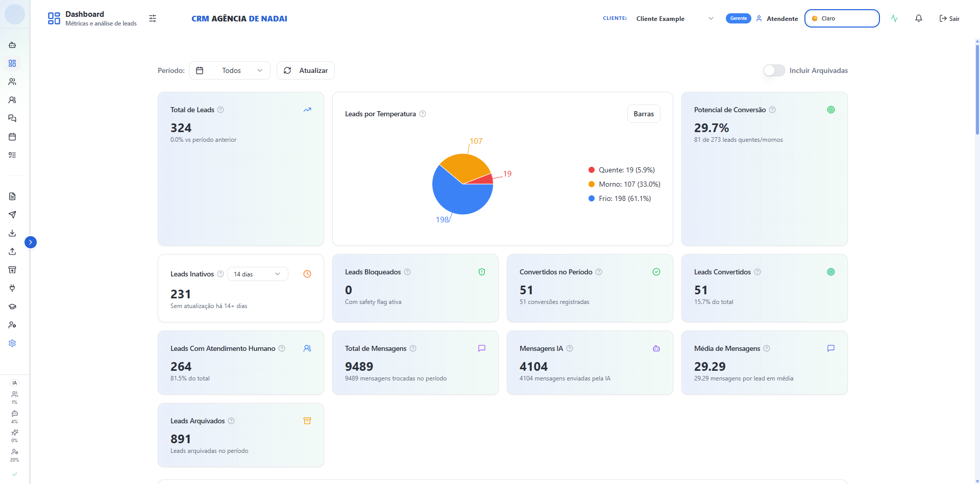
Task: Open the graduation cap sidebar icon
Action: pos(12,307)
